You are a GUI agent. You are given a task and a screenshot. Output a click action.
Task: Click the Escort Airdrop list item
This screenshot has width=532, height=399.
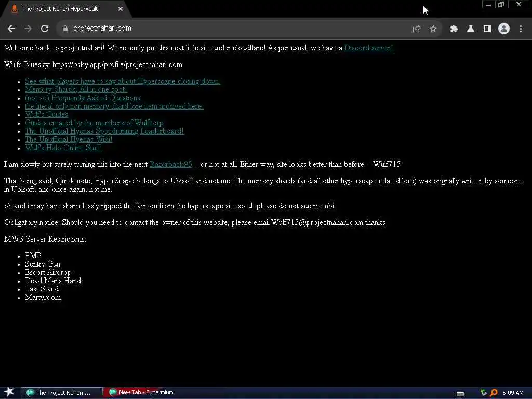pyautogui.click(x=48, y=272)
